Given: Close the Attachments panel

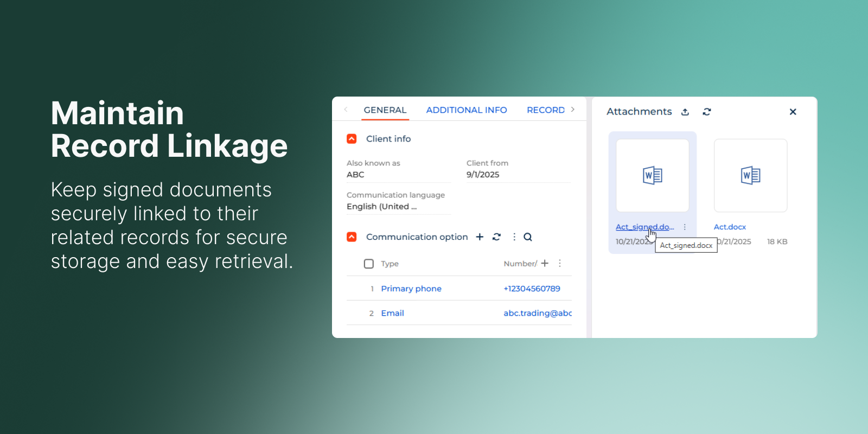Looking at the screenshot, I should (x=793, y=112).
